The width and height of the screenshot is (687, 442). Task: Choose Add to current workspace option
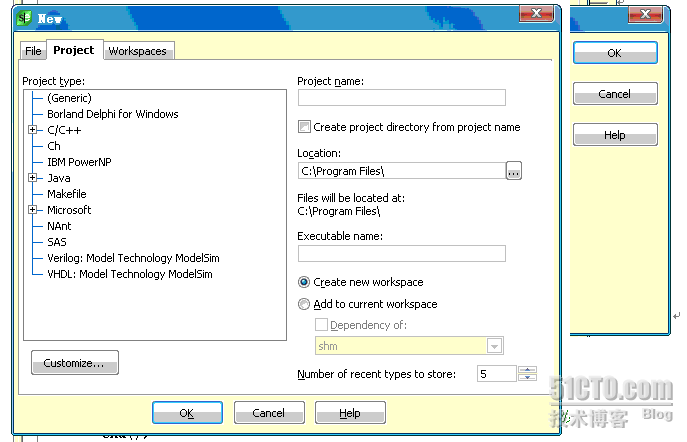click(x=304, y=304)
